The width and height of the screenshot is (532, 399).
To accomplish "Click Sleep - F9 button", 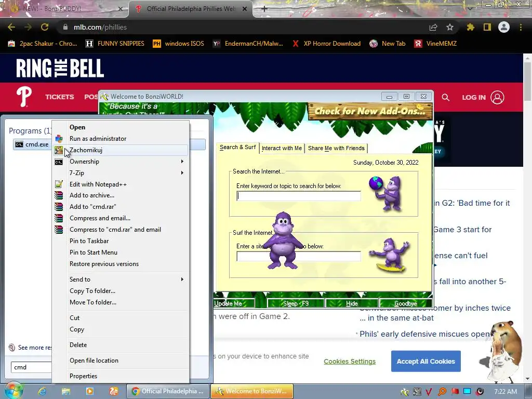I will pyautogui.click(x=296, y=303).
